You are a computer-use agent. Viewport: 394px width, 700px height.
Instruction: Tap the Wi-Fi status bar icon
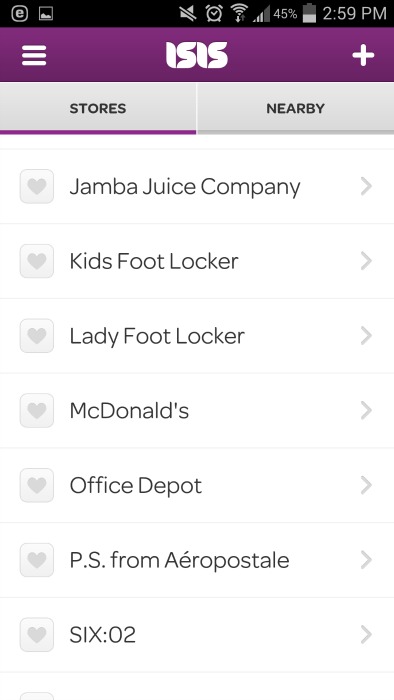[x=239, y=13]
